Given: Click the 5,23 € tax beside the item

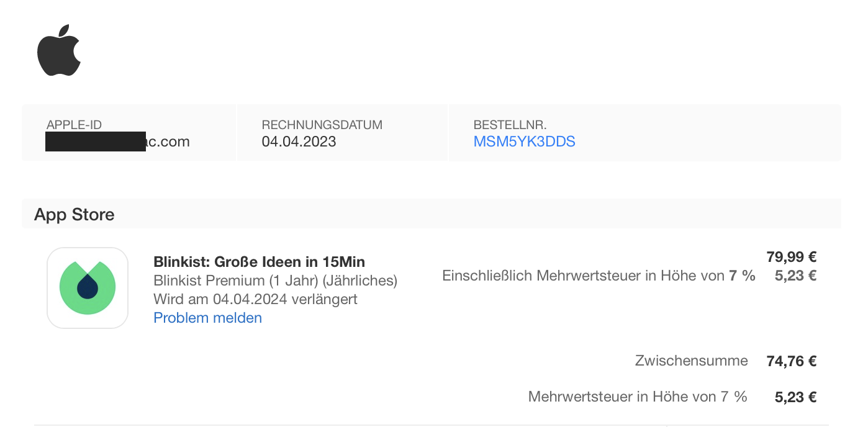Looking at the screenshot, I should tap(795, 276).
